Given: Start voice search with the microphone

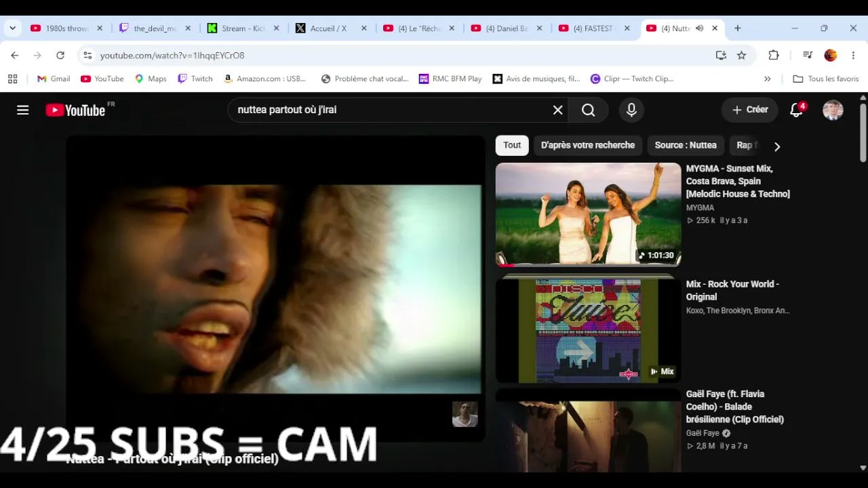Looking at the screenshot, I should [x=631, y=110].
